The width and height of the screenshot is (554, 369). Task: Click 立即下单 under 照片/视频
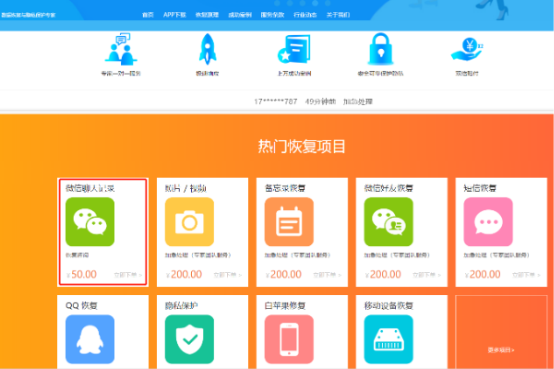[x=228, y=275]
